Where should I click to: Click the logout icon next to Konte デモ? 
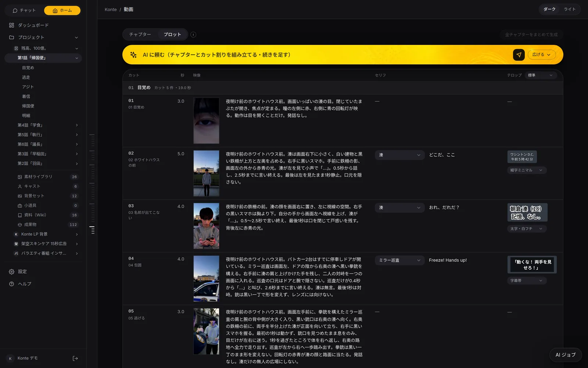(75, 358)
